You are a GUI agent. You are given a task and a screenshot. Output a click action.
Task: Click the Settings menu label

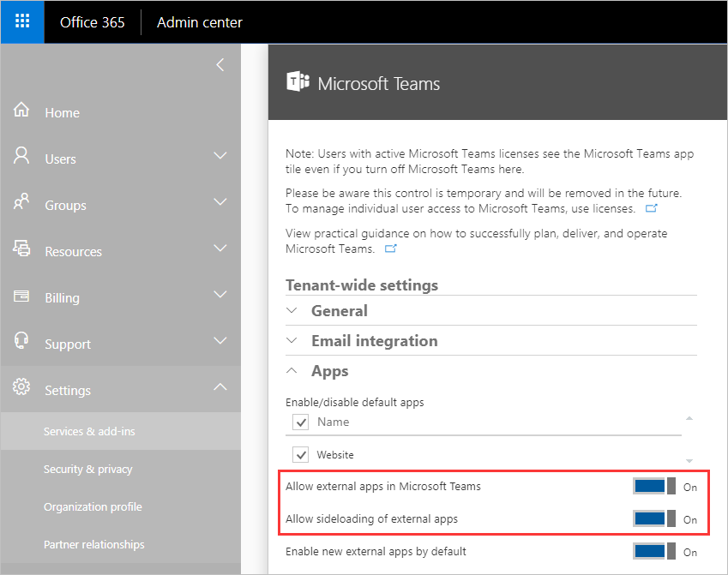pos(68,391)
